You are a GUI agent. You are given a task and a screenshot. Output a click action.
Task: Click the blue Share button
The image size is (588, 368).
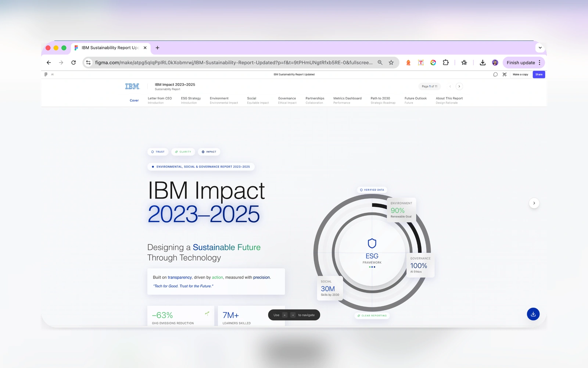tap(539, 74)
